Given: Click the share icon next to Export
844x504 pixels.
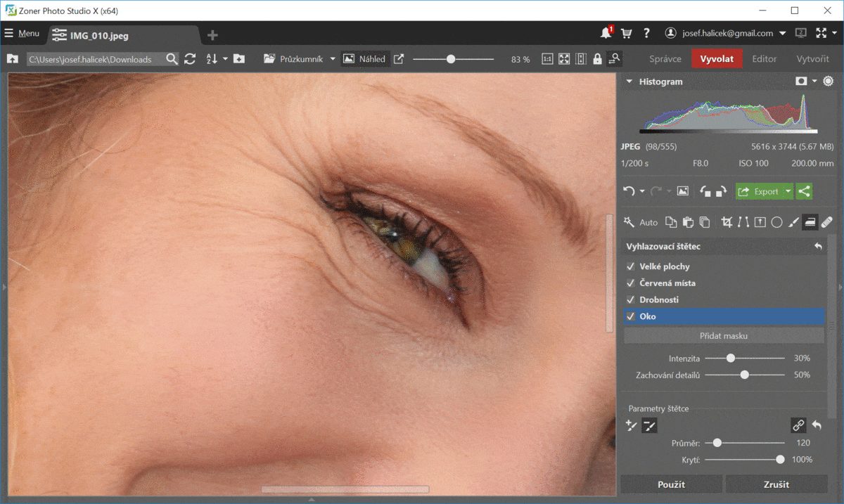Looking at the screenshot, I should click(x=805, y=191).
